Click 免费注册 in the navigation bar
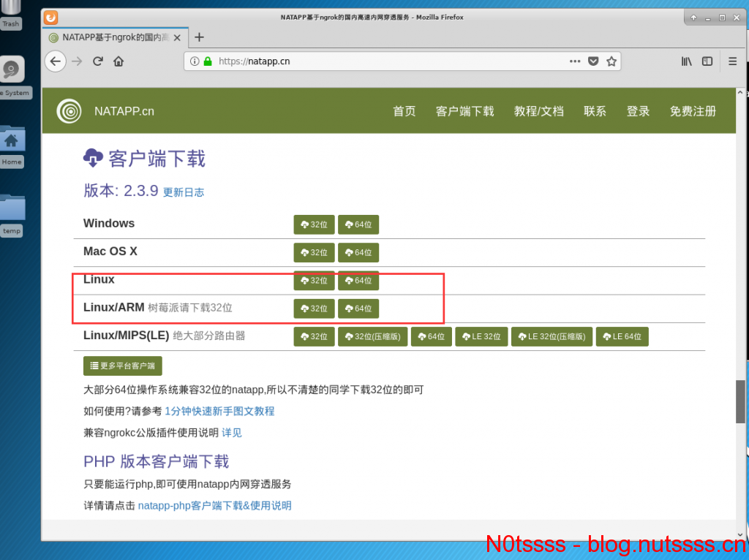The height and width of the screenshot is (560, 749). [x=693, y=111]
